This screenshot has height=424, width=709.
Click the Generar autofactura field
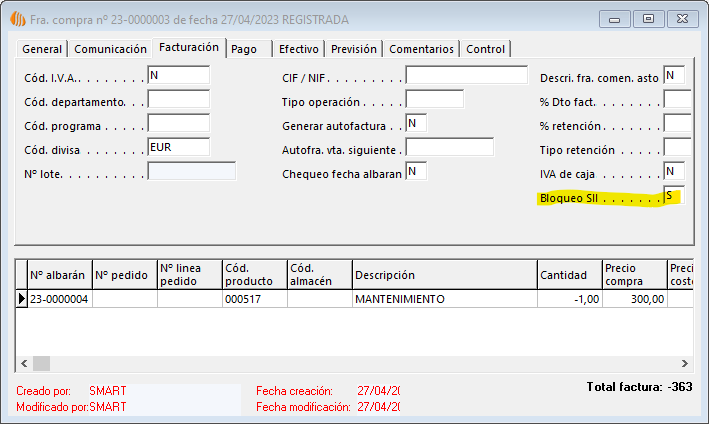[416, 123]
